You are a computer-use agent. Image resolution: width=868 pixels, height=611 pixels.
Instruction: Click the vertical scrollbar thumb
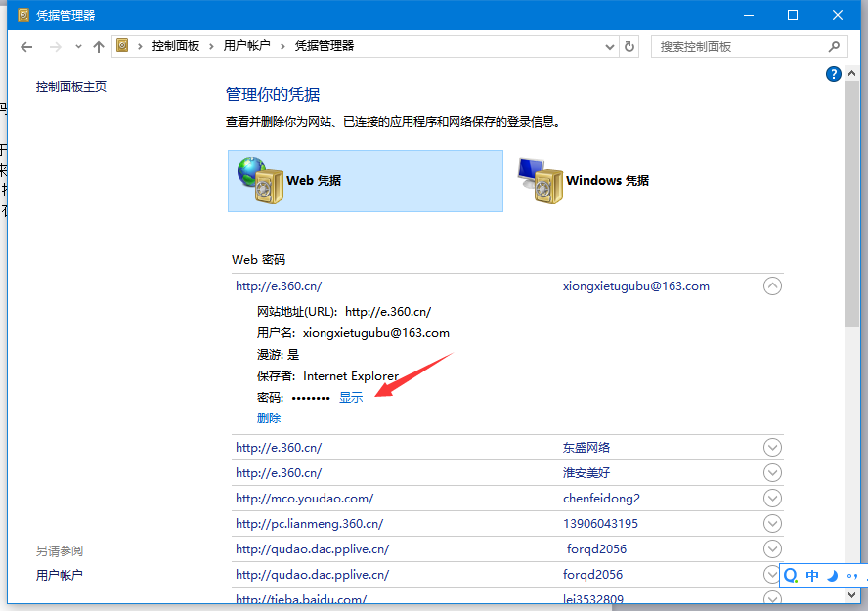852,203
